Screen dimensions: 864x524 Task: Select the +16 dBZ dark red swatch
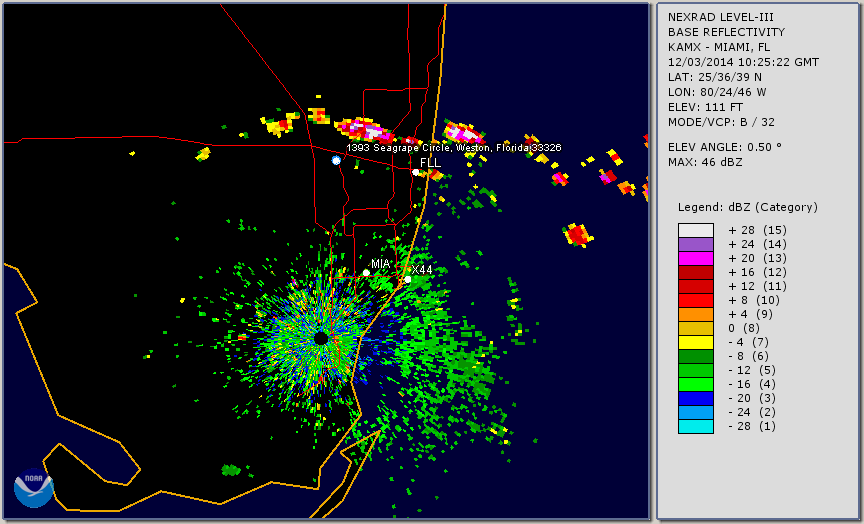[x=695, y=272]
